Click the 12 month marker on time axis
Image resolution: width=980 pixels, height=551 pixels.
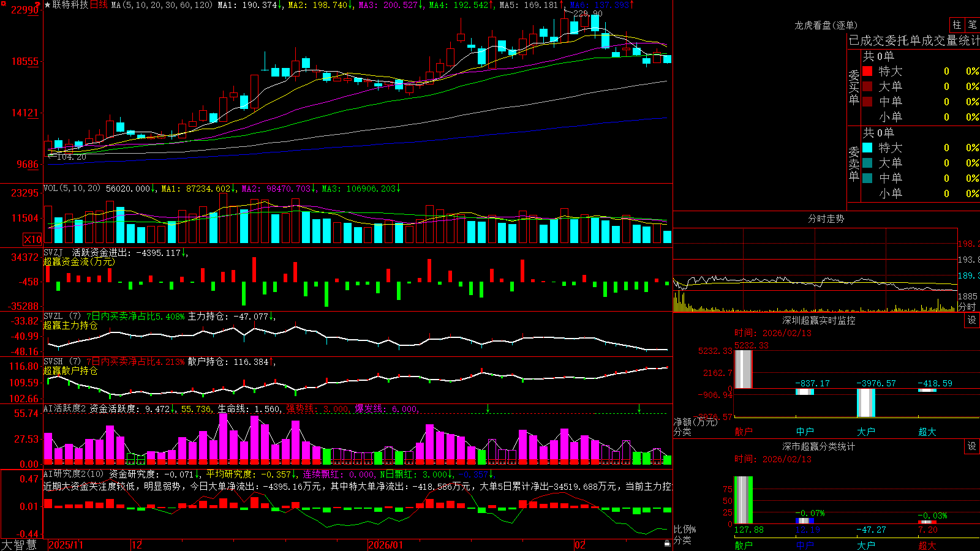[137, 545]
